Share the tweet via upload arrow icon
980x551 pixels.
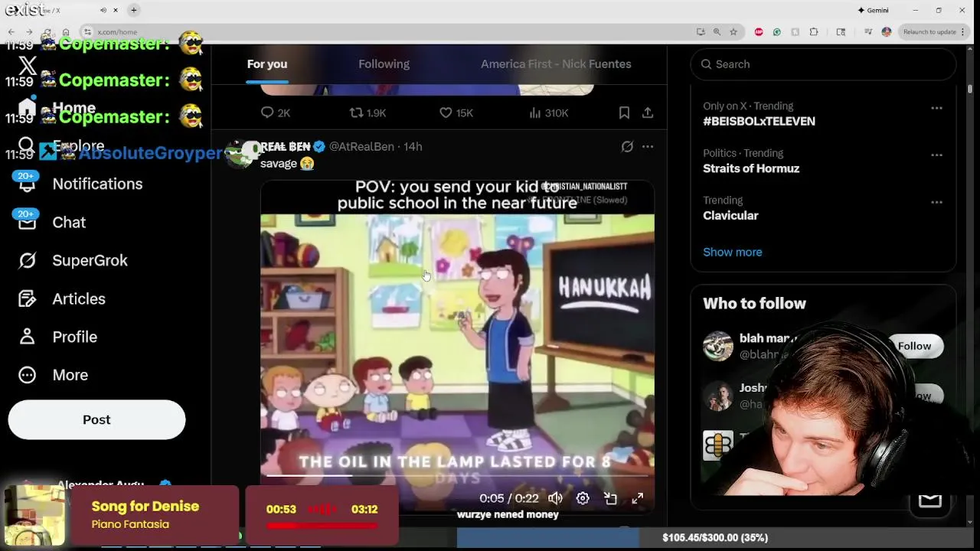click(648, 112)
